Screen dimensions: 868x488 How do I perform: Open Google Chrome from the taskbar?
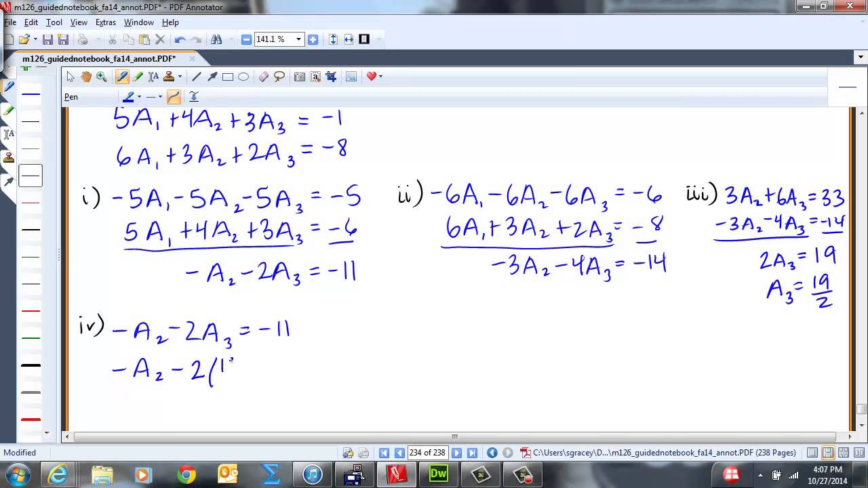(x=186, y=474)
